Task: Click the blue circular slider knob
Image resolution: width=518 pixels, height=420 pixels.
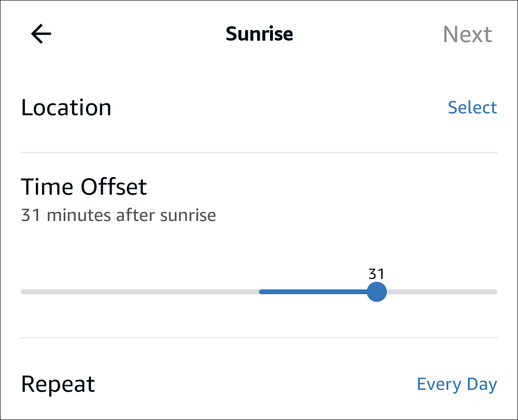Action: pos(377,291)
